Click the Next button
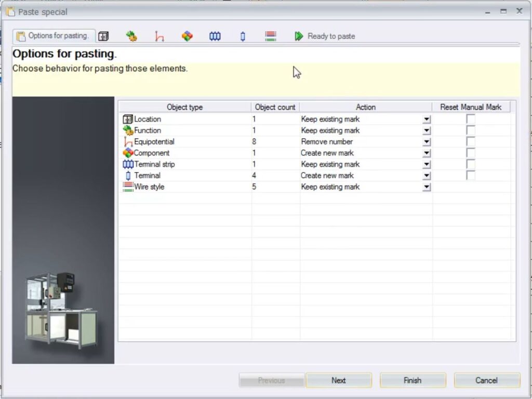The height and width of the screenshot is (399, 532). pyautogui.click(x=339, y=380)
